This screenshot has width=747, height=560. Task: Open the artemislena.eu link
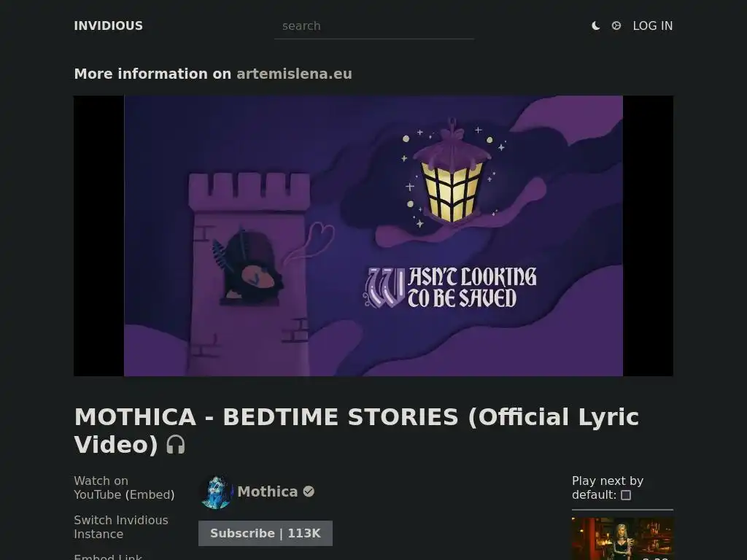(x=294, y=74)
